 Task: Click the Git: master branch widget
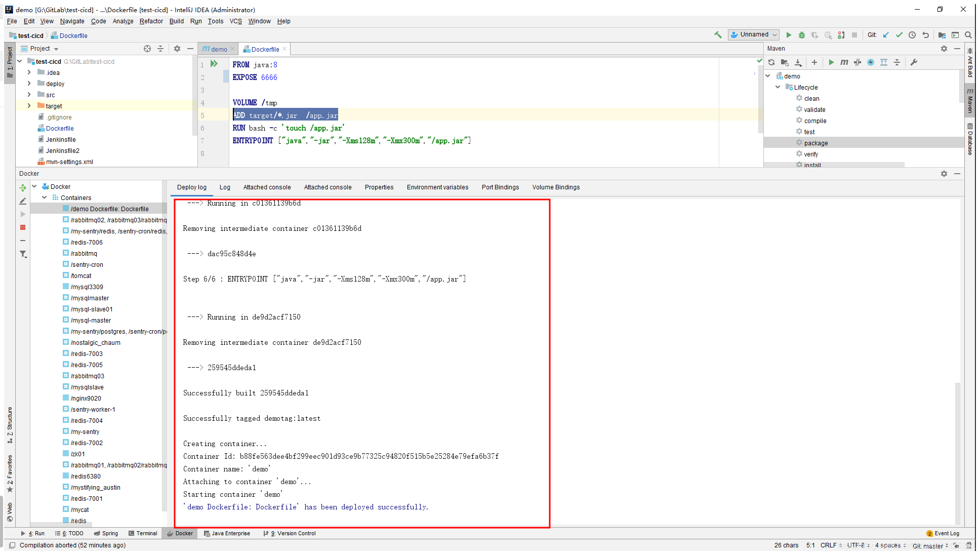[930, 545]
